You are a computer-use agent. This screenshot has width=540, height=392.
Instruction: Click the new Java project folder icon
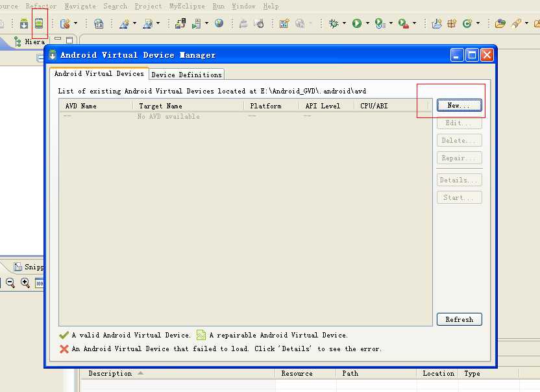coord(436,23)
